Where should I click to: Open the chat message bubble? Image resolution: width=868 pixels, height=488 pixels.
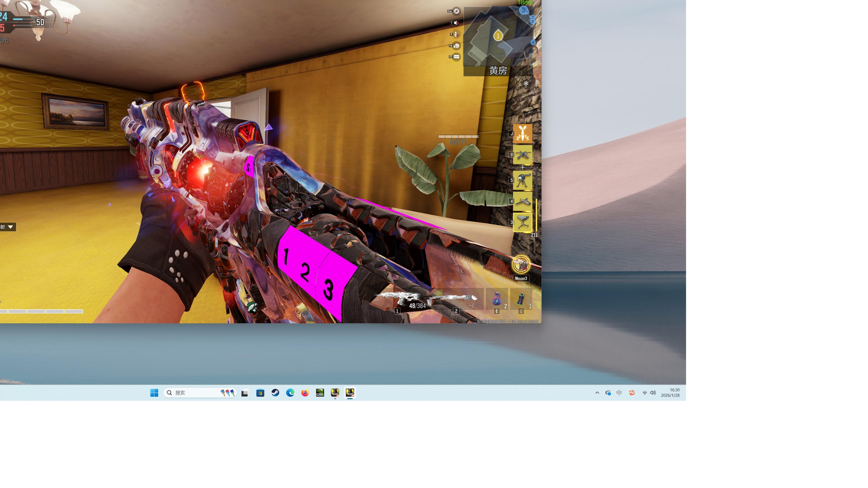pos(457,57)
